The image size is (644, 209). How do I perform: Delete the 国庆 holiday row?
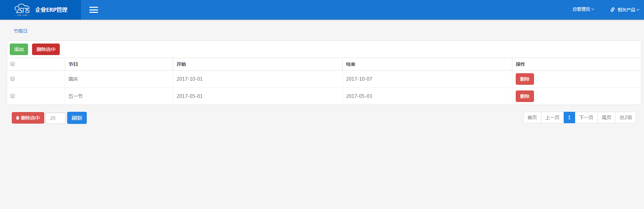(x=525, y=79)
